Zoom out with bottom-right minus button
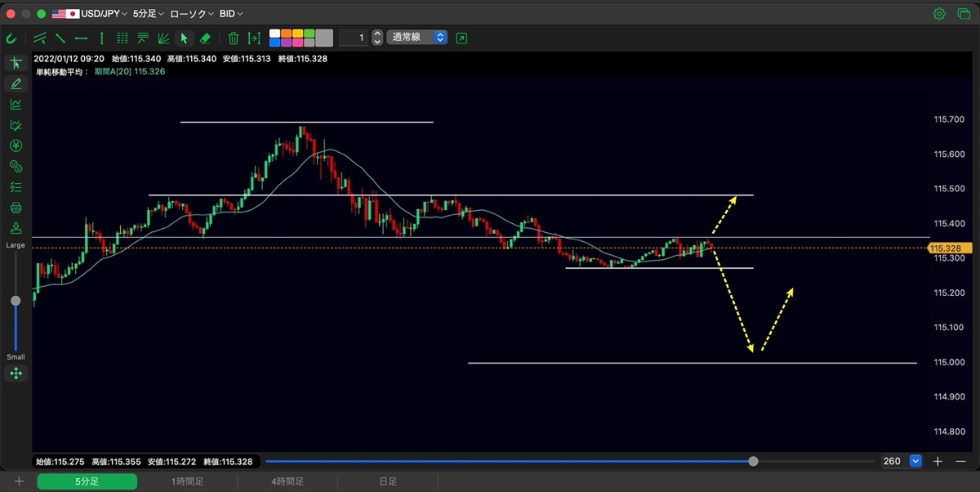The image size is (980, 492). [960, 461]
